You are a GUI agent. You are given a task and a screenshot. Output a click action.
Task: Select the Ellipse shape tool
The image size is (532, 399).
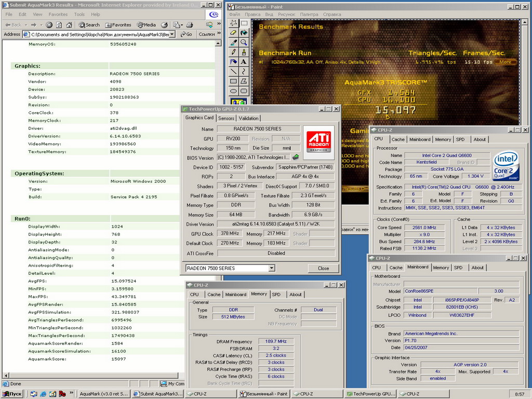click(x=233, y=91)
